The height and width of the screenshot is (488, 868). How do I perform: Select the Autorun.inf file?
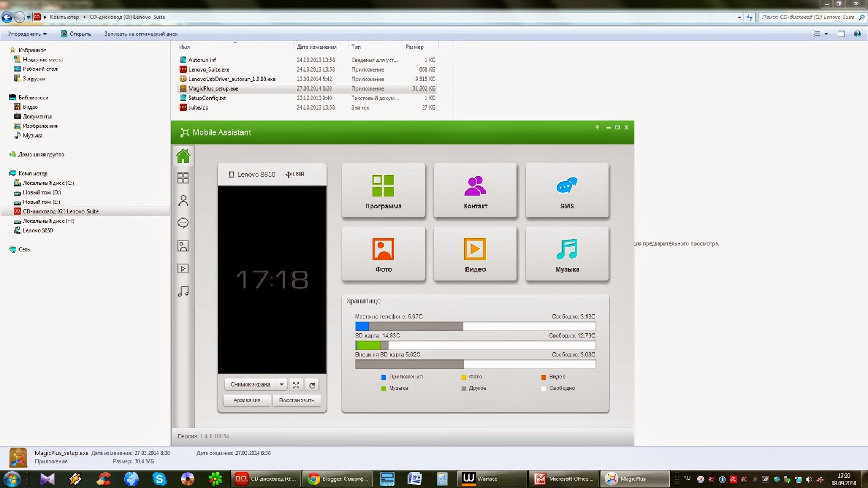202,60
